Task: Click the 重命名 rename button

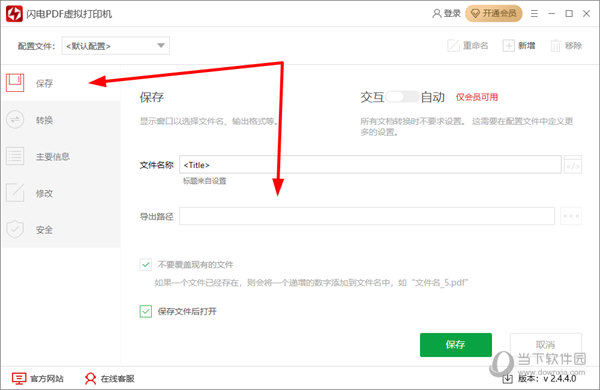Action: coord(468,46)
